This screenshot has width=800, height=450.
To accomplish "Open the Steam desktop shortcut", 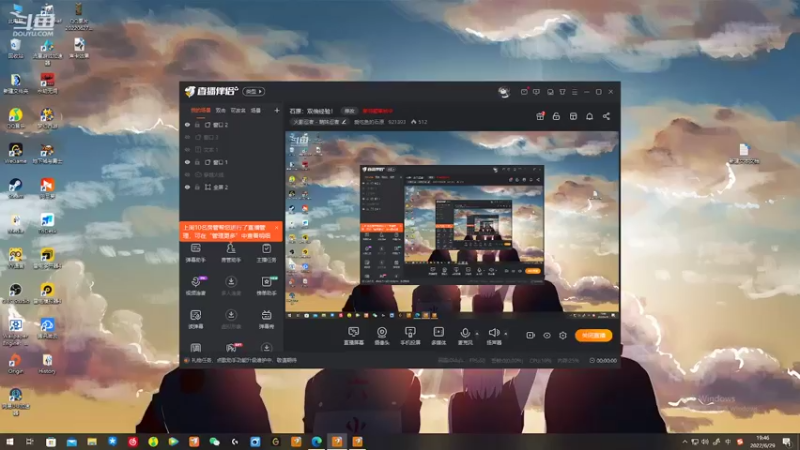I will coord(15,188).
